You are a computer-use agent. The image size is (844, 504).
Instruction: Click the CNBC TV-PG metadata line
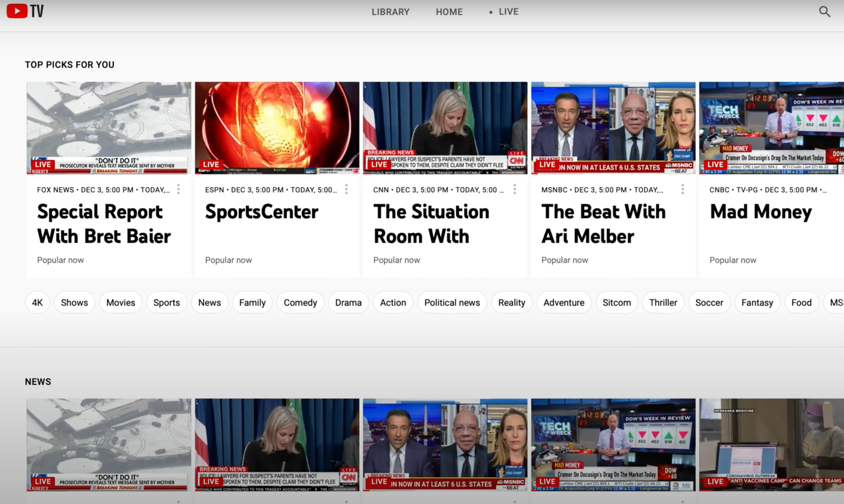click(x=768, y=190)
